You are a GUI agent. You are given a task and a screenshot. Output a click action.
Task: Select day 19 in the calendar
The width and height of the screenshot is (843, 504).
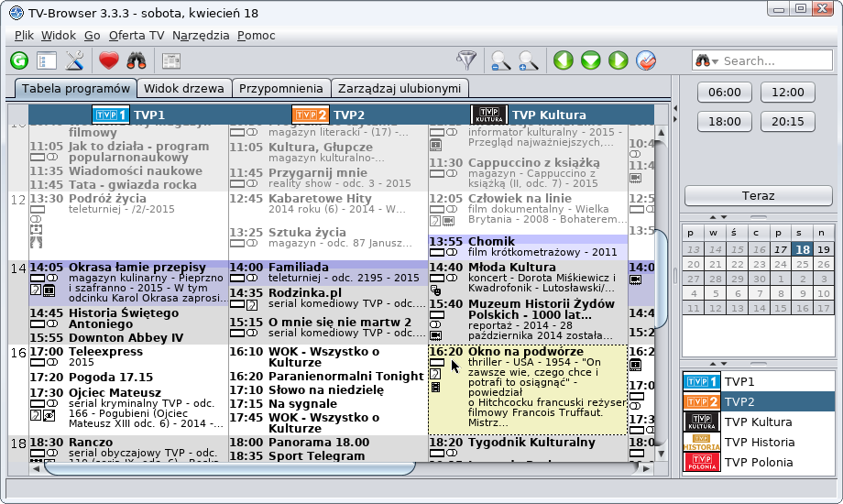tap(824, 249)
